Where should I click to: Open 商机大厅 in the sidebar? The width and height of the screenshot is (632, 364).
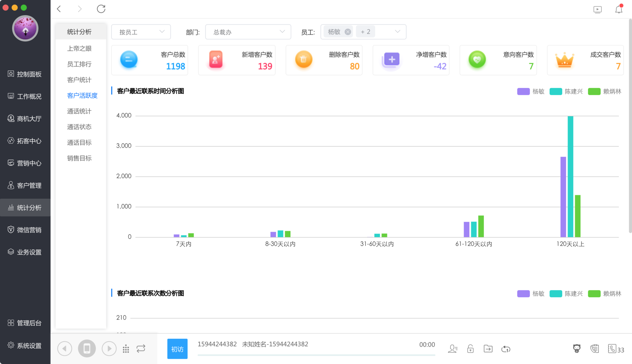tap(25, 118)
